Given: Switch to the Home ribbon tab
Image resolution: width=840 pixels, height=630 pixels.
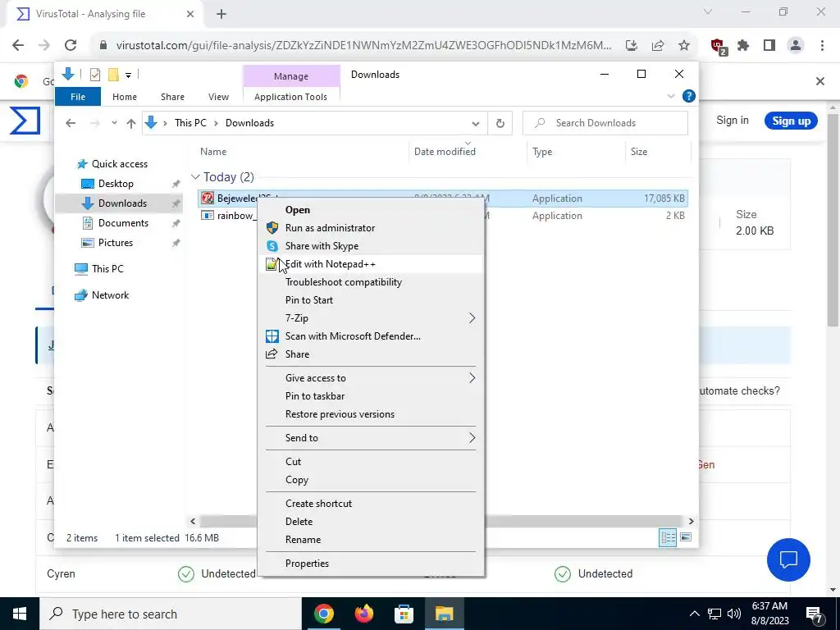Looking at the screenshot, I should [125, 97].
